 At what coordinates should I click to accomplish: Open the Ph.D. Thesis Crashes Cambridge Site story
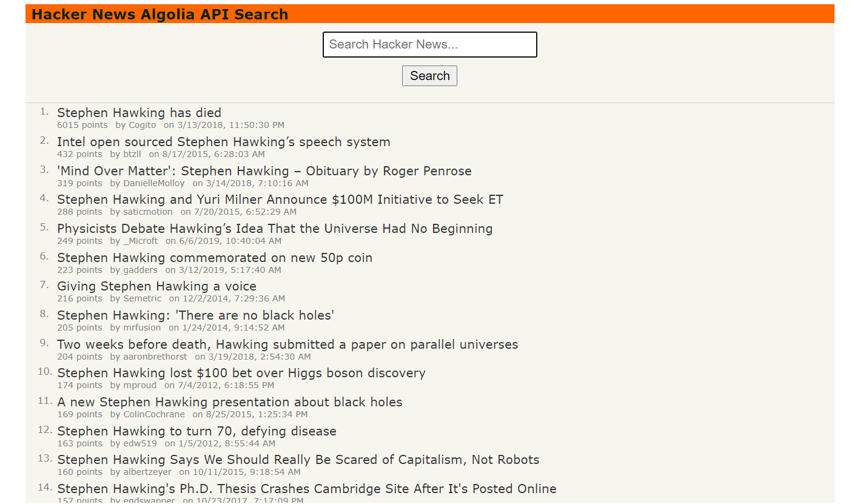[306, 488]
